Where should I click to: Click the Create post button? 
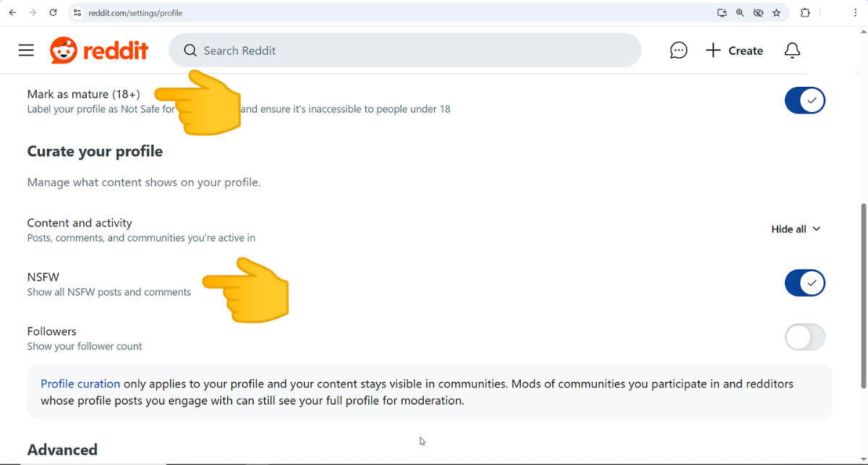pyautogui.click(x=734, y=51)
